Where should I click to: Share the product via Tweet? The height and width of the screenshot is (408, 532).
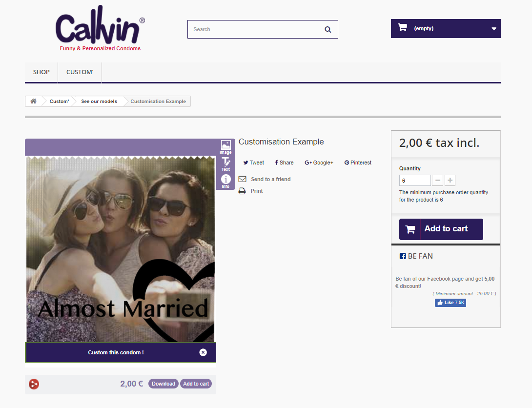pos(254,163)
